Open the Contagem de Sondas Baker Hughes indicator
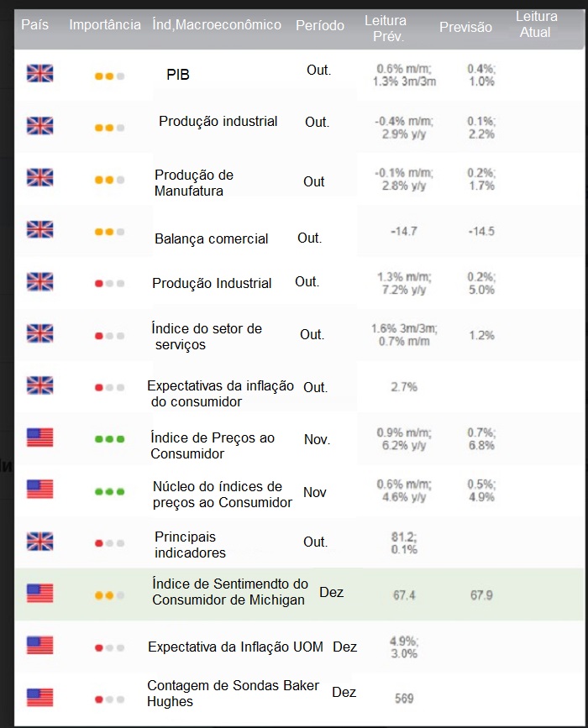 (234, 694)
